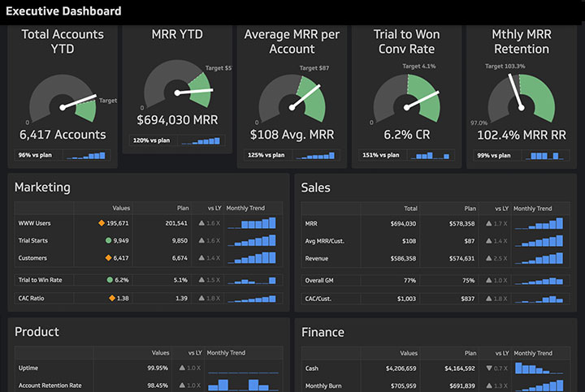Image resolution: width=585 pixels, height=392 pixels.
Task: Click the up triangle in the Sales Revenue row
Action: (489, 258)
